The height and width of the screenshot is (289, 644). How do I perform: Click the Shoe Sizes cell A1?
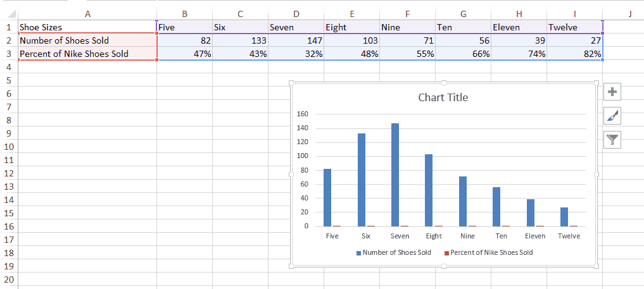coord(87,27)
